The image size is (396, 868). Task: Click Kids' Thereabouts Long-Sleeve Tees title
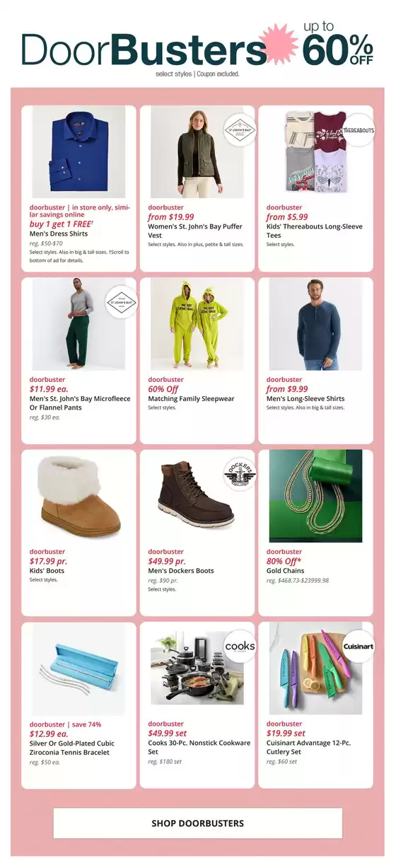315,231
